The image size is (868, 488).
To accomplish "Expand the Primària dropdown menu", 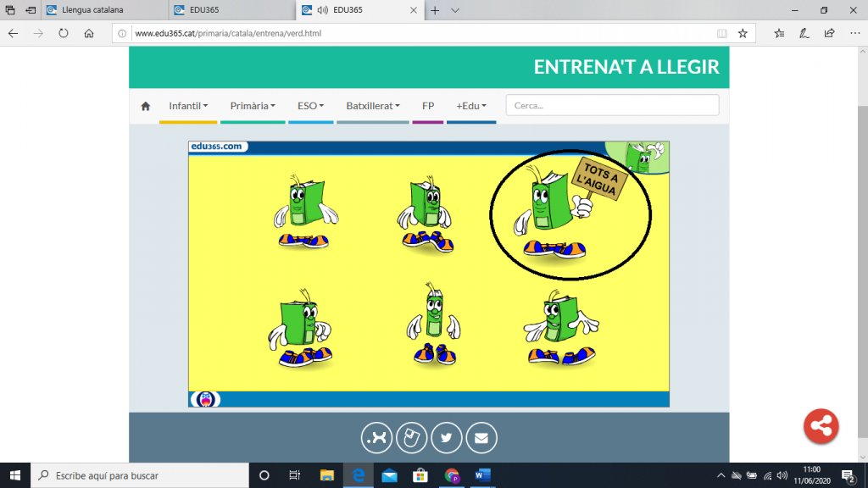I will pyautogui.click(x=253, y=106).
